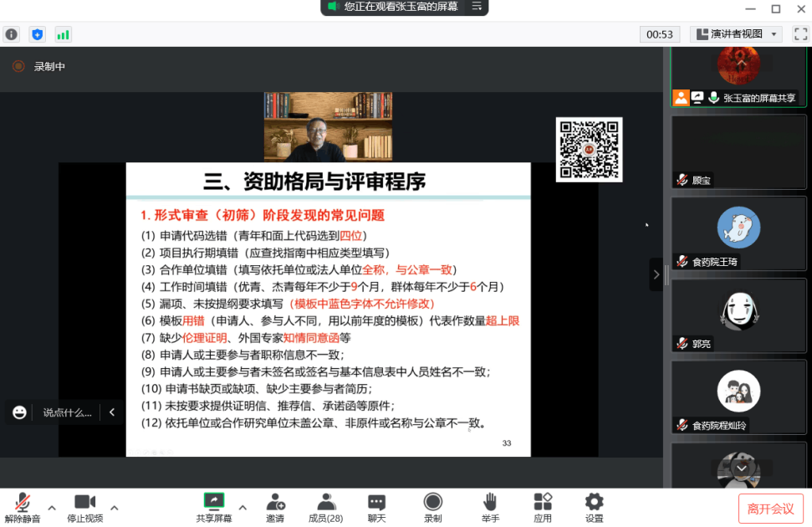
Task: Check the green network signal icon
Action: click(63, 34)
